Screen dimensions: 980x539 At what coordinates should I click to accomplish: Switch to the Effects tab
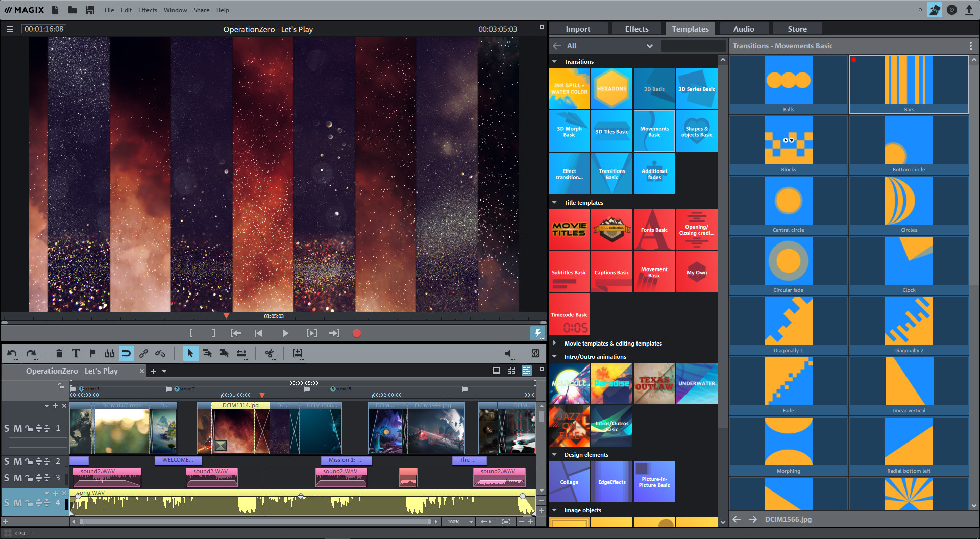636,29
